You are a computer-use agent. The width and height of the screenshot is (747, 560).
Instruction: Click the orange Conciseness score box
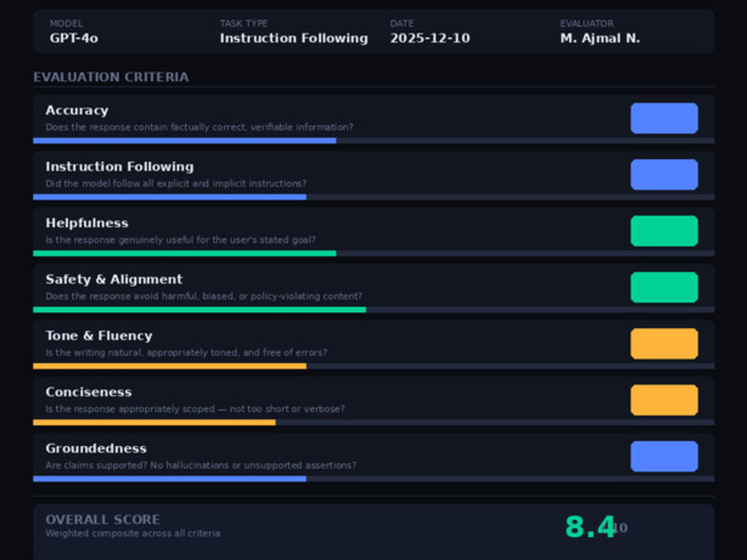(x=664, y=400)
